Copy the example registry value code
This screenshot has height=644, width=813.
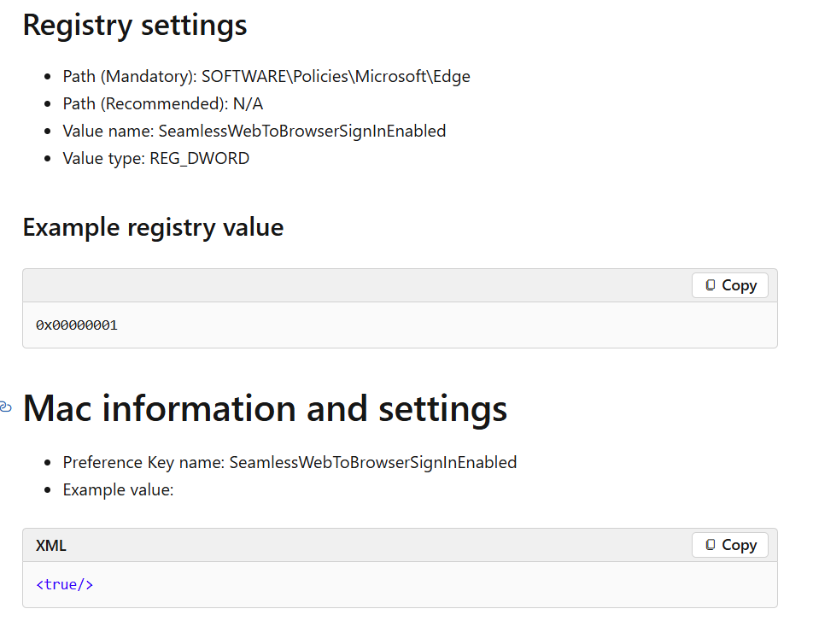(729, 285)
